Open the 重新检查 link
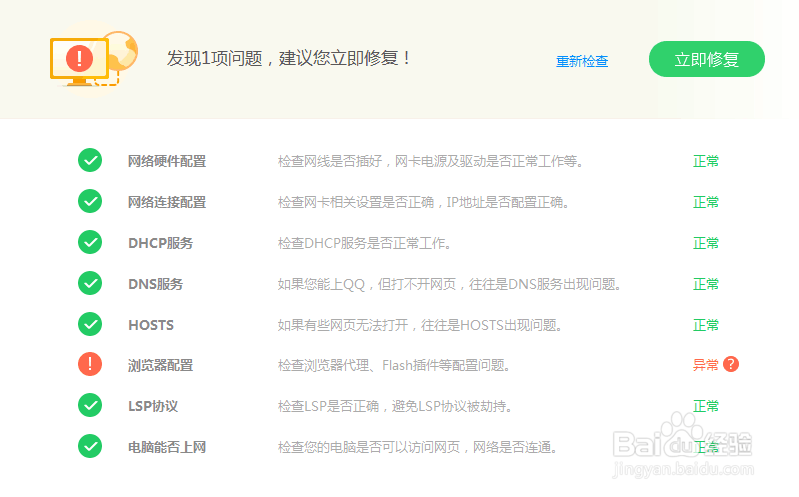Viewport: 799px width, 497px height. click(x=581, y=61)
